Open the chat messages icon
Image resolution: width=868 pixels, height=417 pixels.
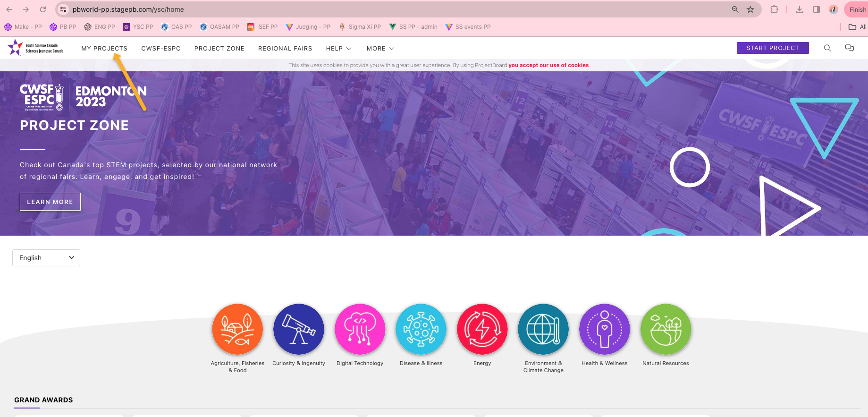pos(850,48)
